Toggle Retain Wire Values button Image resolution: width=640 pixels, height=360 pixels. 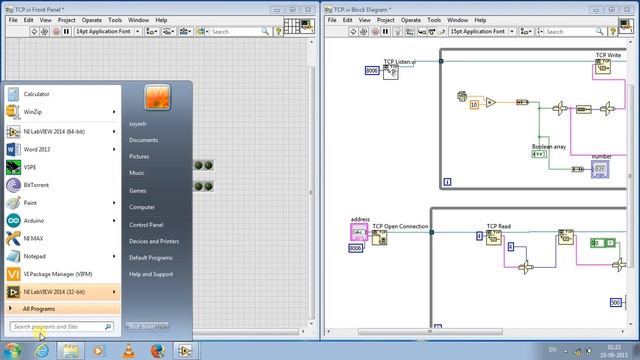[409, 31]
